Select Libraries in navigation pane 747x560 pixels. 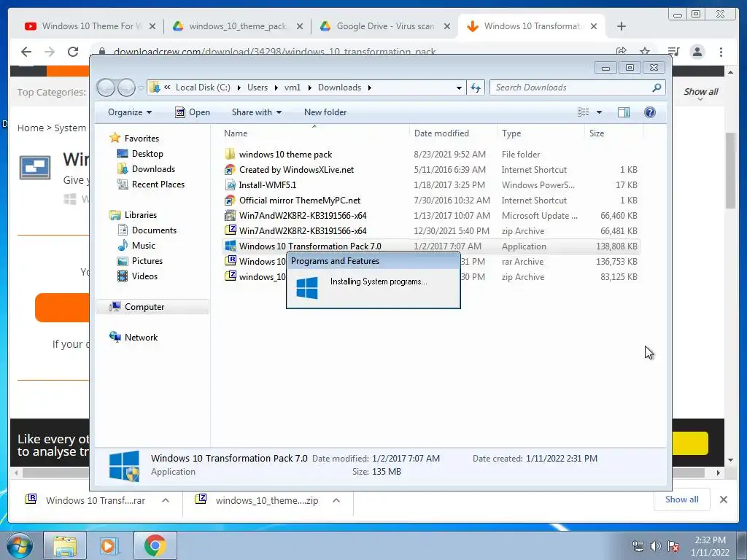click(141, 215)
